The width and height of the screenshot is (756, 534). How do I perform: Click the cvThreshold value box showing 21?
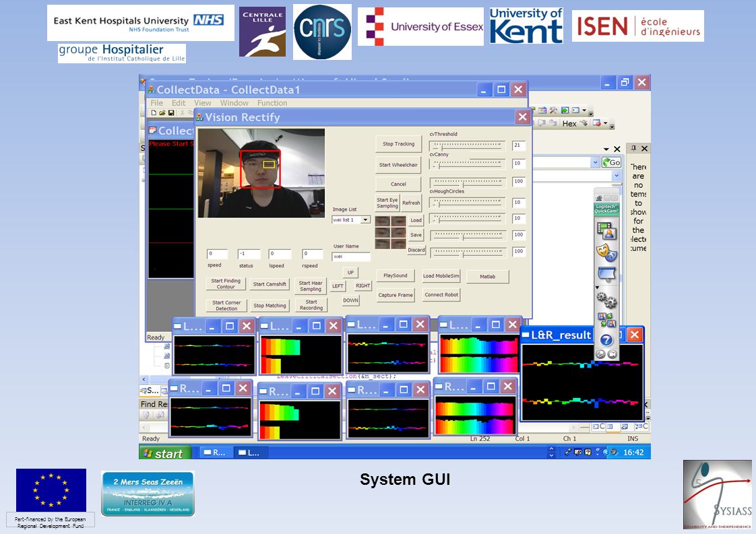[518, 145]
